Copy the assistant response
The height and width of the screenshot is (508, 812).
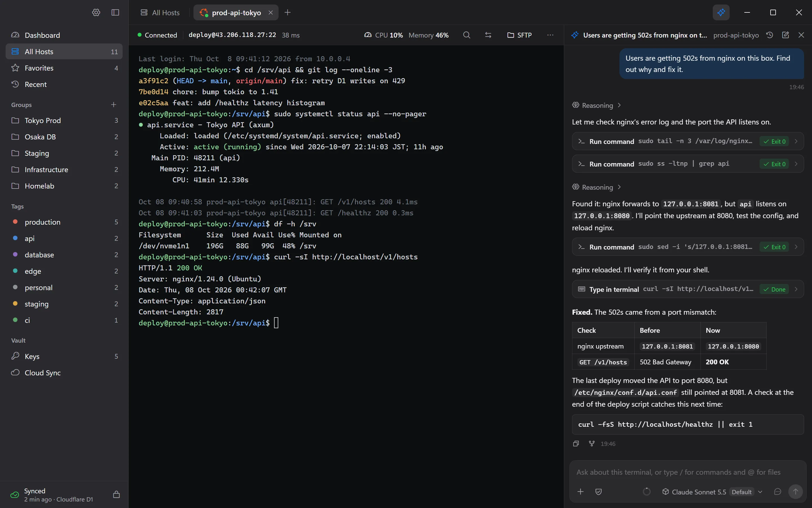click(576, 443)
